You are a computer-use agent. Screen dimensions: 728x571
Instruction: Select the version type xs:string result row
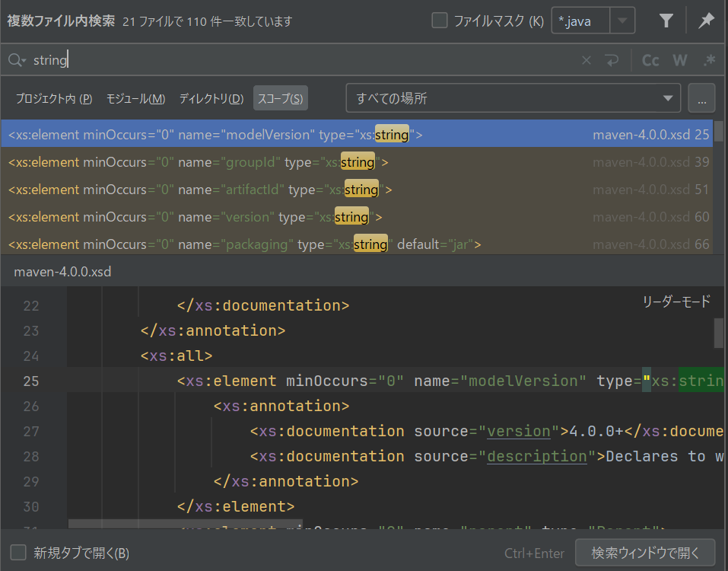tap(357, 217)
